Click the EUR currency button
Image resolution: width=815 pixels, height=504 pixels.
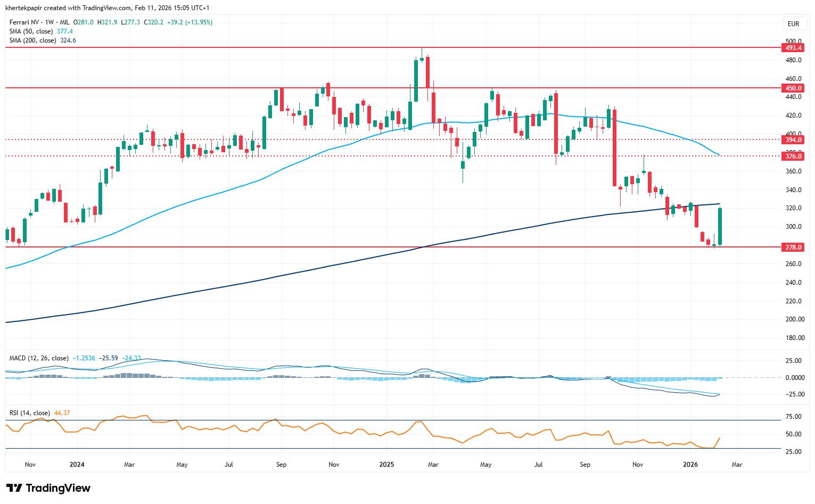[793, 24]
